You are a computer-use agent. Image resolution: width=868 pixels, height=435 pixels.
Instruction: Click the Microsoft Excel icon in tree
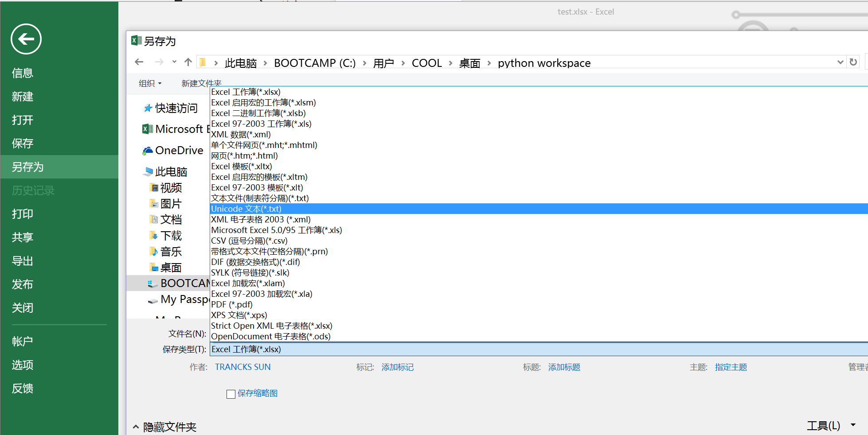148,129
